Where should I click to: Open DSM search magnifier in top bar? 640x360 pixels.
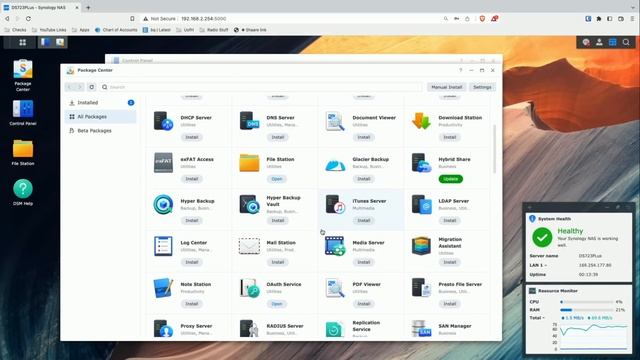[626, 42]
